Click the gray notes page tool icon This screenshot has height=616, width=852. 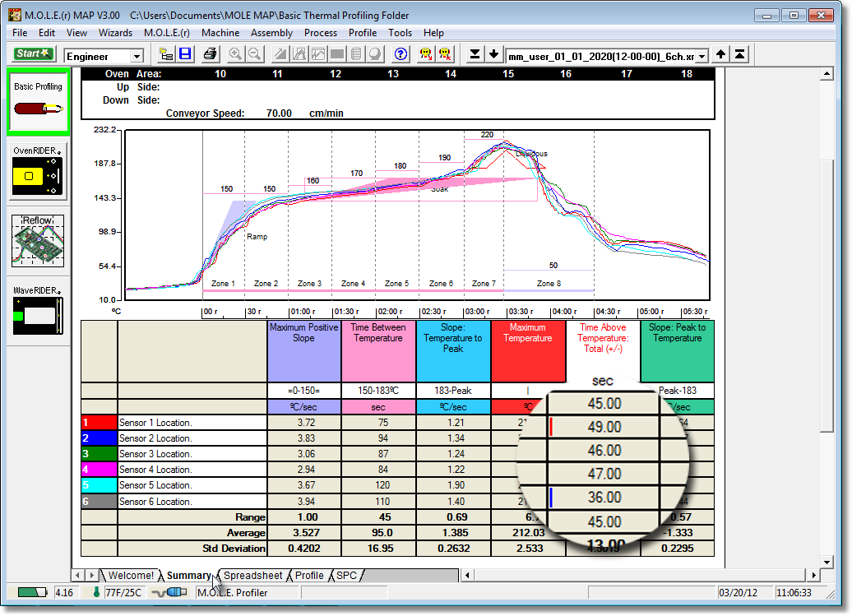(356, 54)
